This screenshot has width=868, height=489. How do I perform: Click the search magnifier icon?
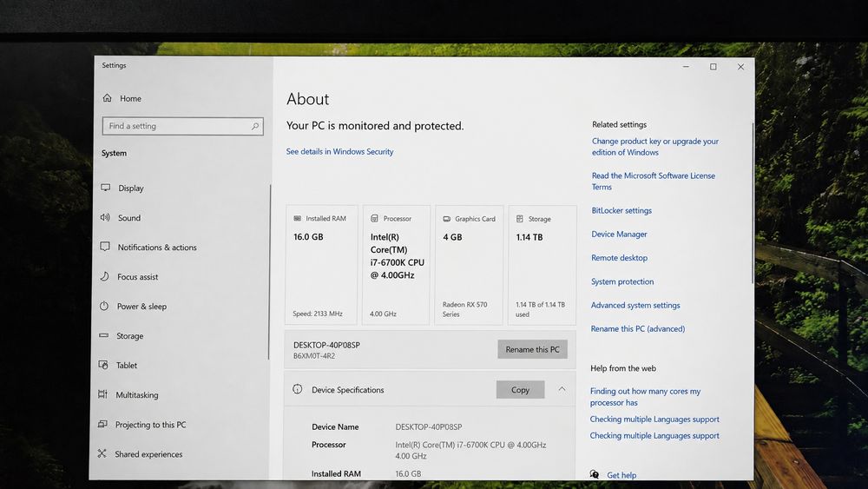(x=254, y=126)
